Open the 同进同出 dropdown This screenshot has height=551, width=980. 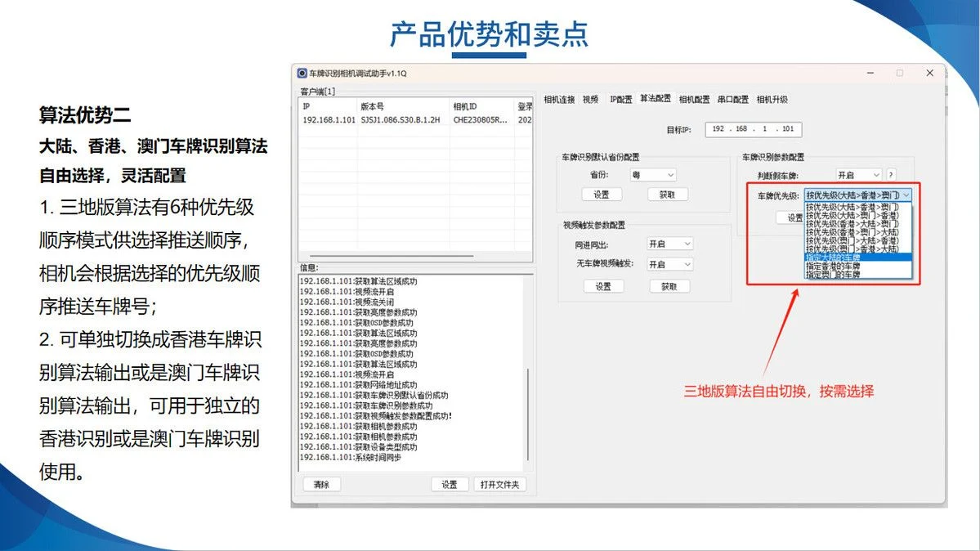tap(670, 244)
